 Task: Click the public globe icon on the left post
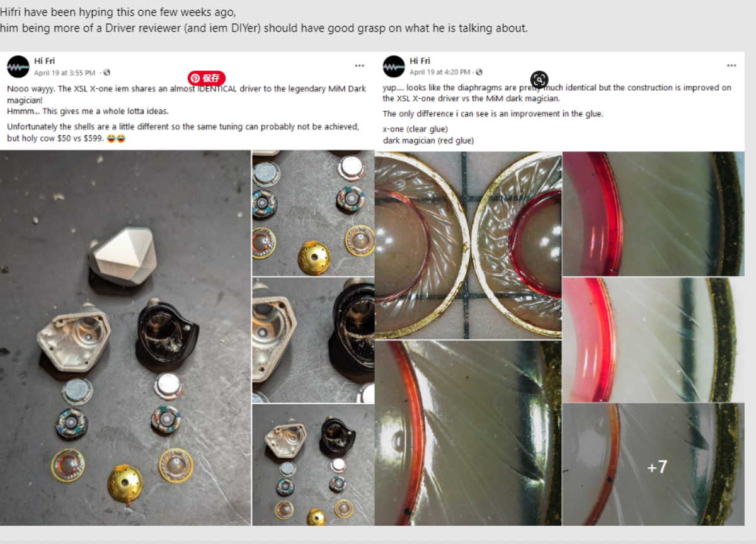click(107, 73)
